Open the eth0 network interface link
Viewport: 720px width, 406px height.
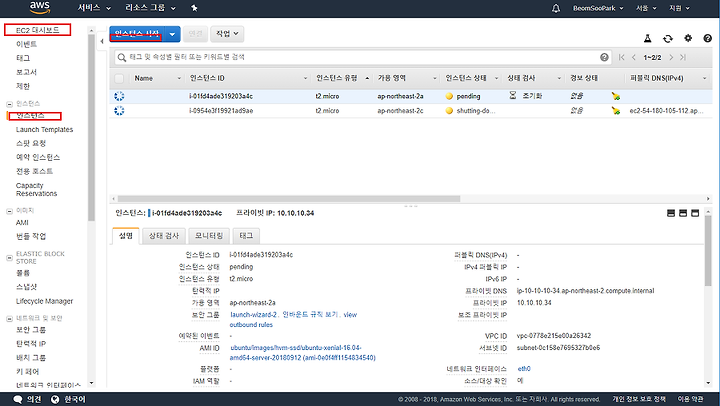point(524,369)
